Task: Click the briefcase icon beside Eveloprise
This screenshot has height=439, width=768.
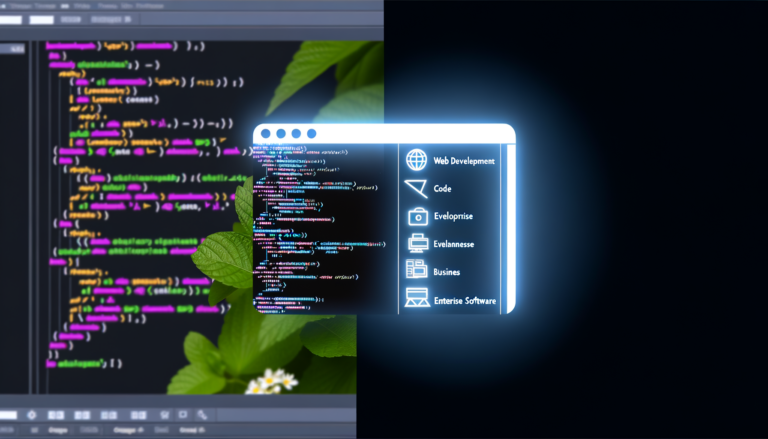Action: [418, 216]
